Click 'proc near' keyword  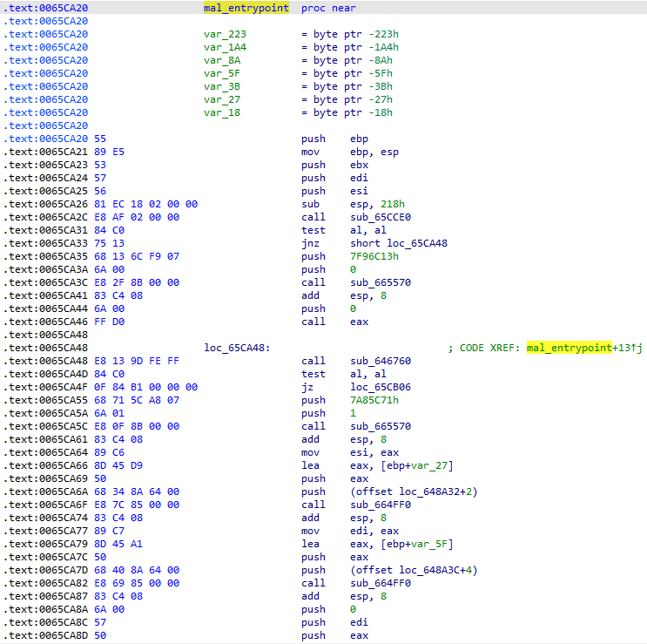(328, 8)
